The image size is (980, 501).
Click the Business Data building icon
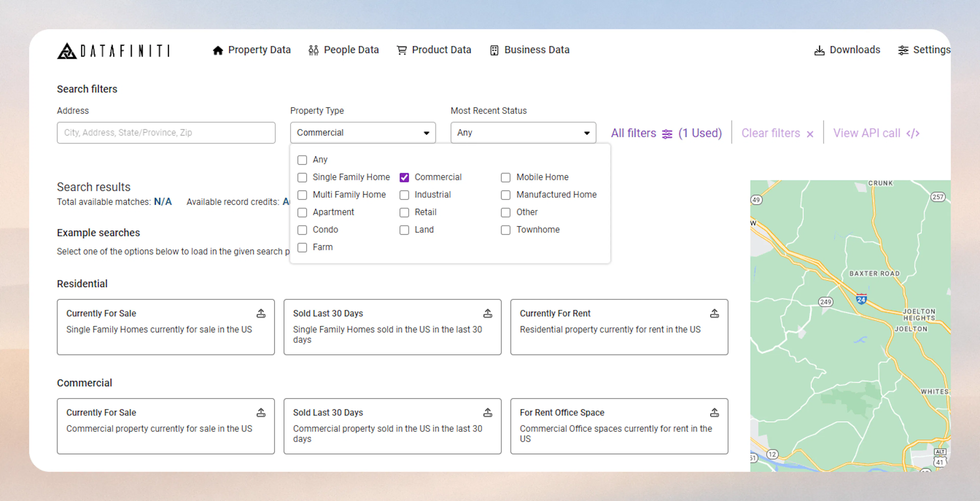494,50
